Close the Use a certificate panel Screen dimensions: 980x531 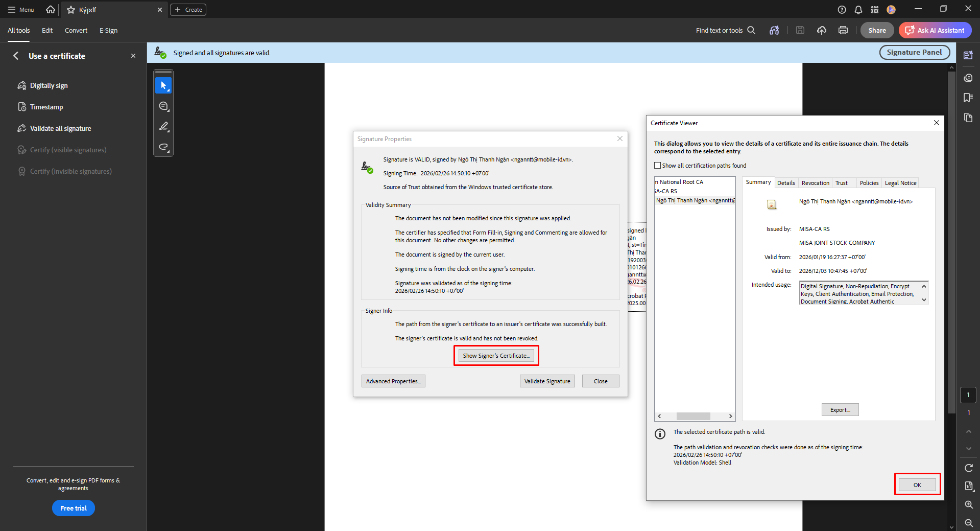click(133, 56)
